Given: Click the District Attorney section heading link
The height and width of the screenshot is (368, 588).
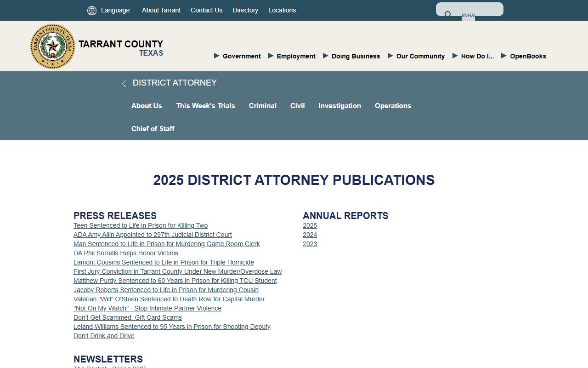Looking at the screenshot, I should click(175, 83).
